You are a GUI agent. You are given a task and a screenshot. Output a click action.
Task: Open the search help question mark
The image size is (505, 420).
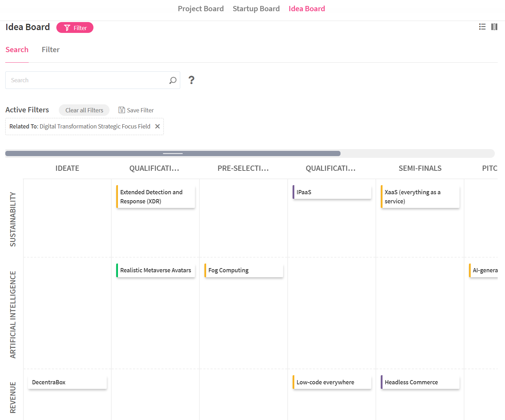(x=191, y=80)
